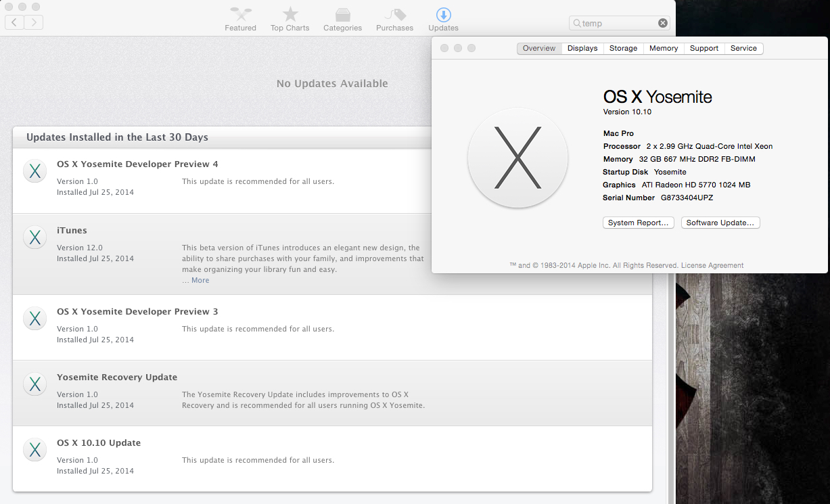Click the Yosemite Recovery Update icon
830x504 pixels.
click(x=34, y=384)
